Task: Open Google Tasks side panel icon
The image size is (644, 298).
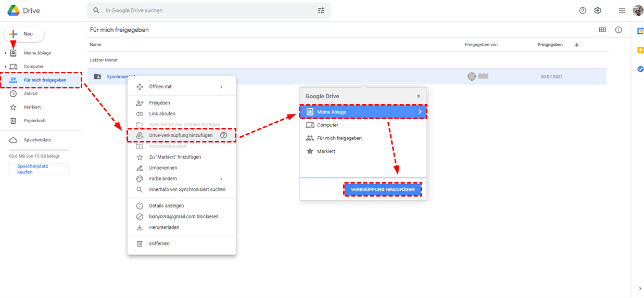Action: pos(640,69)
